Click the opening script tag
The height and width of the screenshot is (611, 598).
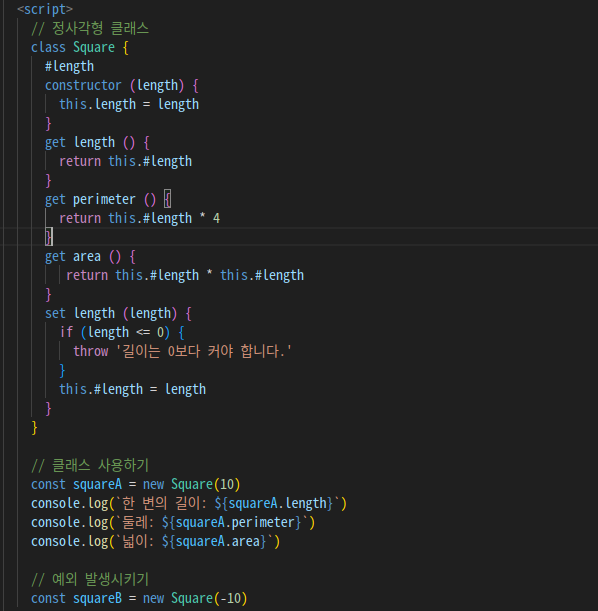[x=45, y=9]
